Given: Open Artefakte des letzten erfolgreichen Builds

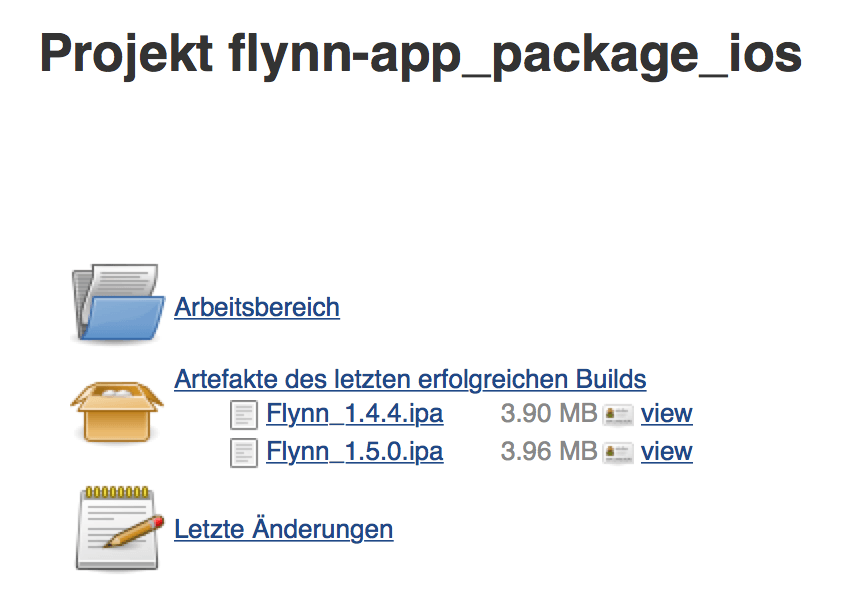Looking at the screenshot, I should [410, 380].
